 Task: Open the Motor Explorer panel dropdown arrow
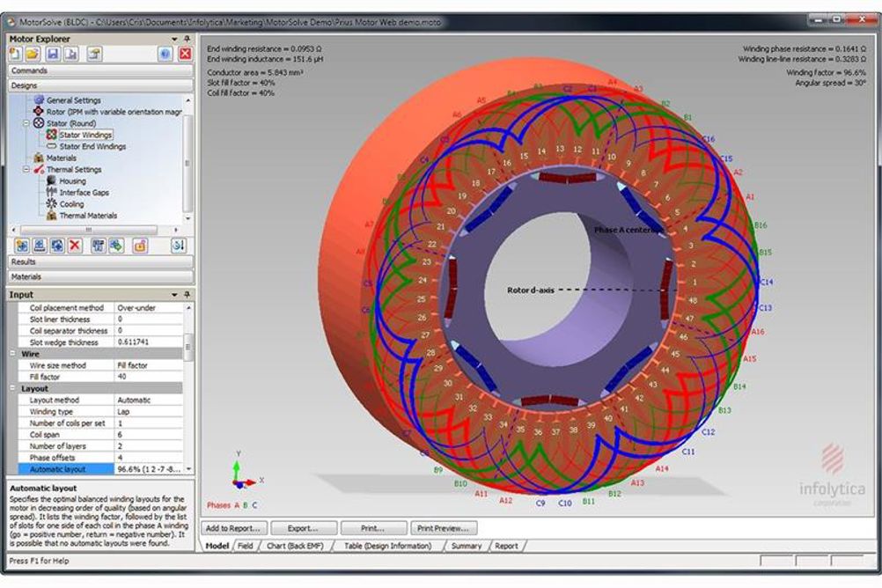tap(174, 39)
